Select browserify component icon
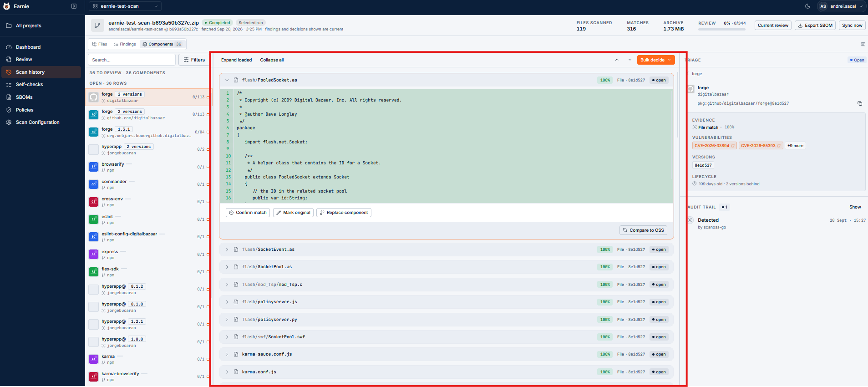This screenshot has width=868, height=387. (x=93, y=167)
